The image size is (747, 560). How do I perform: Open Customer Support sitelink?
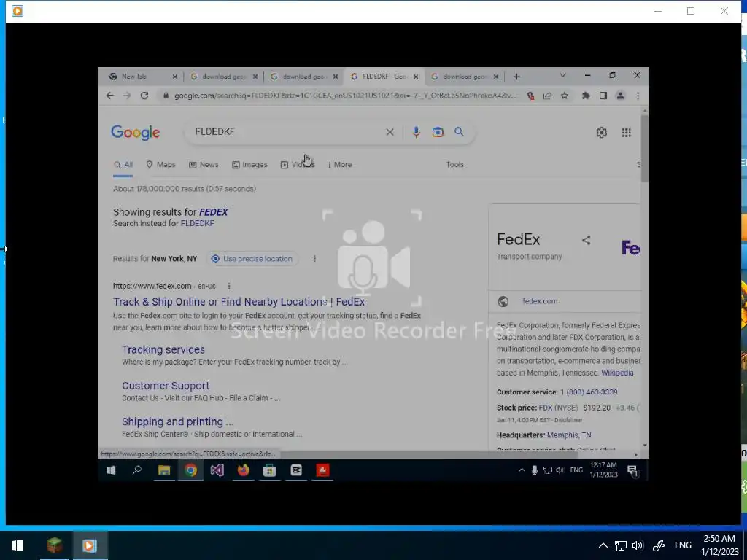point(166,386)
